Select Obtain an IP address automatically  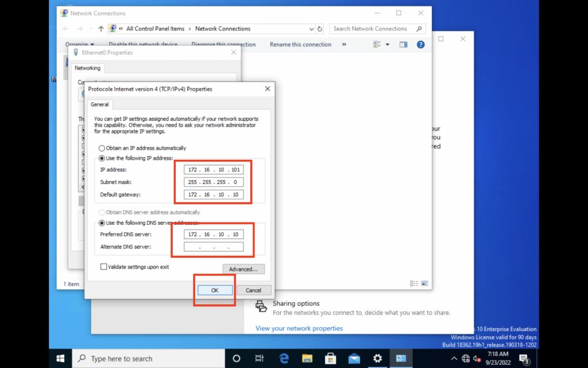click(x=102, y=148)
